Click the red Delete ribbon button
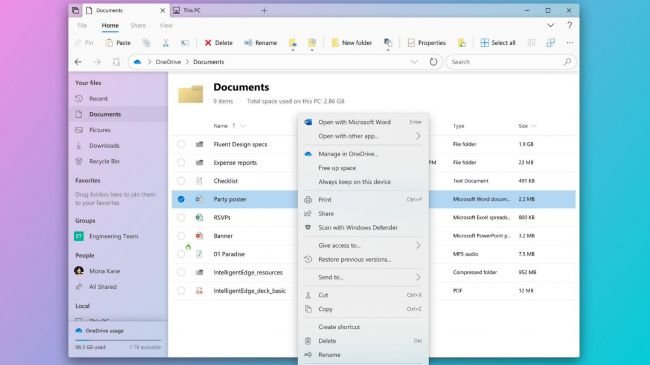650x365 pixels. point(218,43)
